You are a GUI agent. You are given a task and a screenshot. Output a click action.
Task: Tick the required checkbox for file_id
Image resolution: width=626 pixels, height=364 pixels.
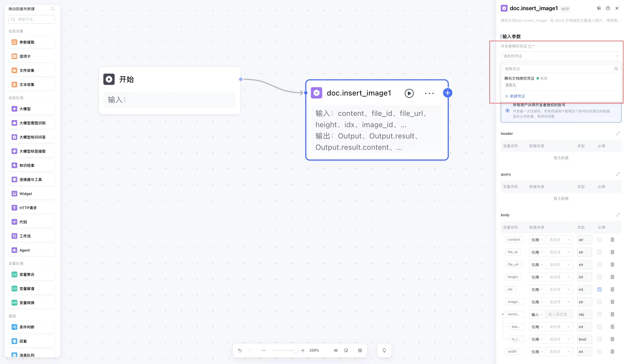tap(599, 252)
